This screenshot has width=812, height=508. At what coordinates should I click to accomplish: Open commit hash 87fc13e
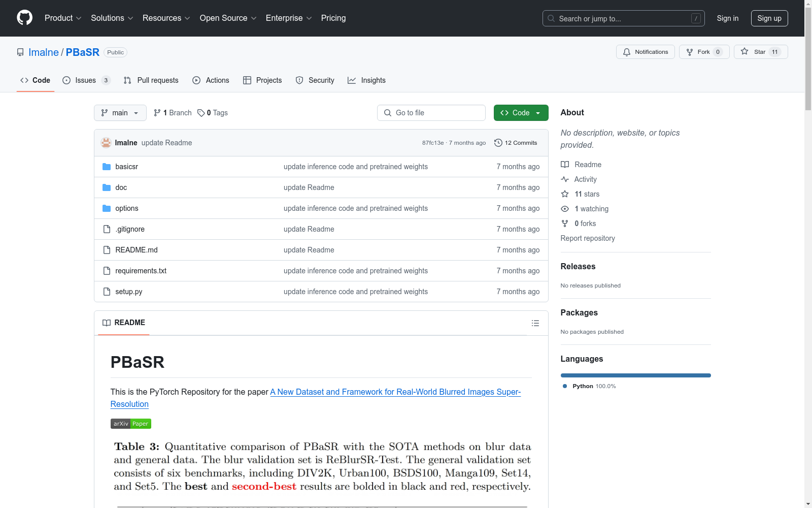pyautogui.click(x=433, y=143)
